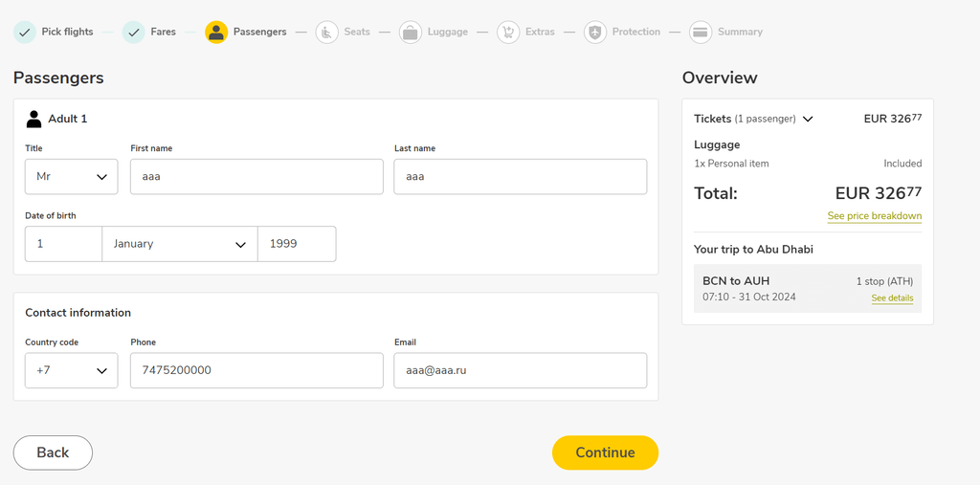The image size is (980, 485).
Task: Click the 1x Personal item text
Action: pos(731,164)
